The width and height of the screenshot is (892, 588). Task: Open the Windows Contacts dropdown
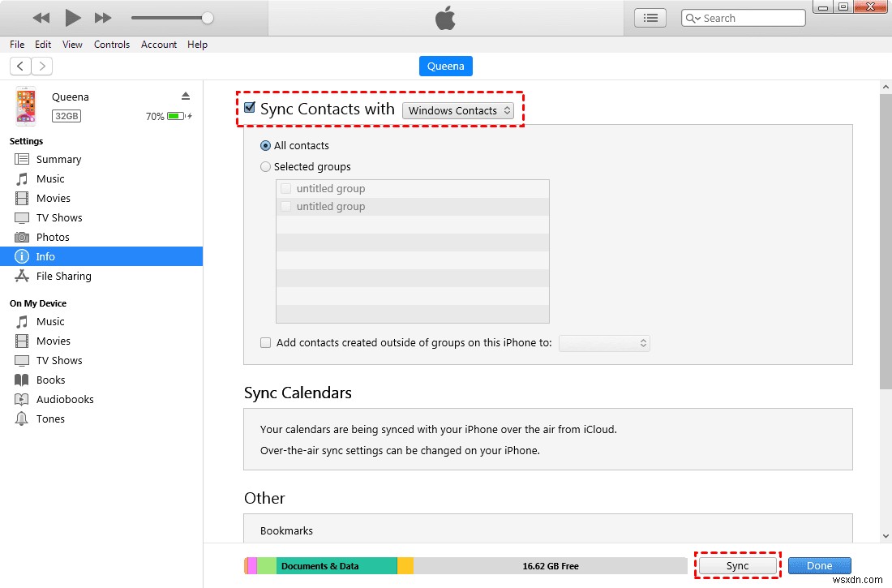pos(458,109)
